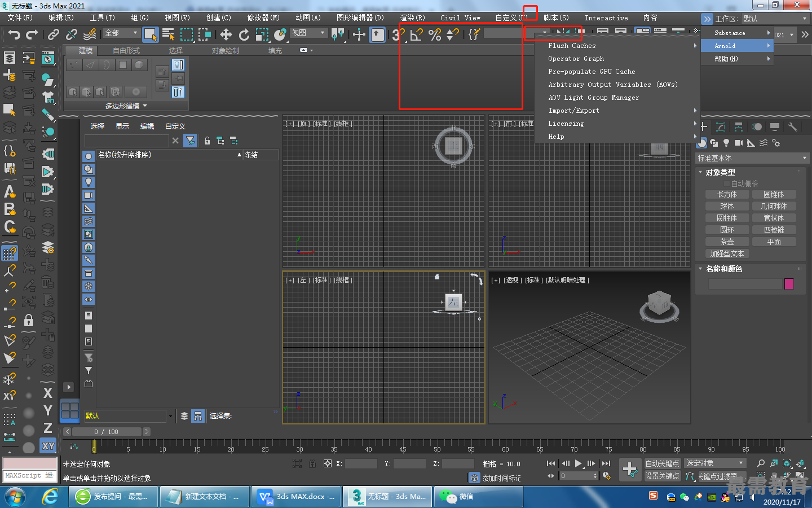Toggle the Scene Explorer filter funnel button
Viewport: 812px width, 508px height.
click(x=191, y=141)
